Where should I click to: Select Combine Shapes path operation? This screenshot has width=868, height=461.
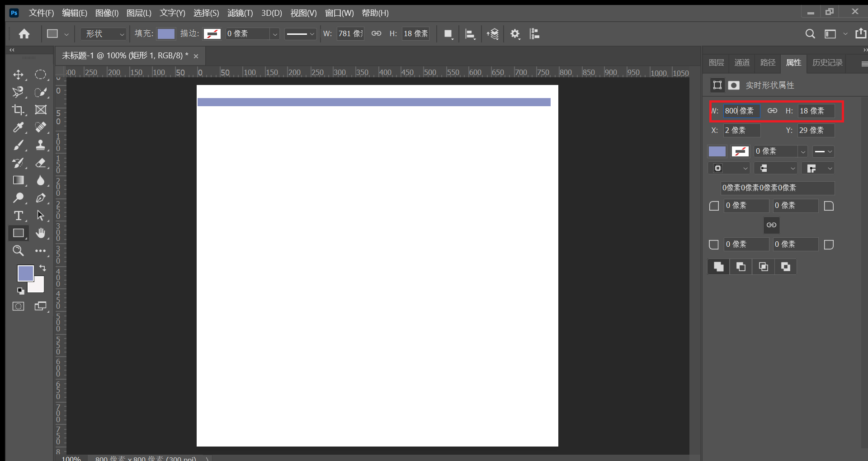pyautogui.click(x=718, y=267)
